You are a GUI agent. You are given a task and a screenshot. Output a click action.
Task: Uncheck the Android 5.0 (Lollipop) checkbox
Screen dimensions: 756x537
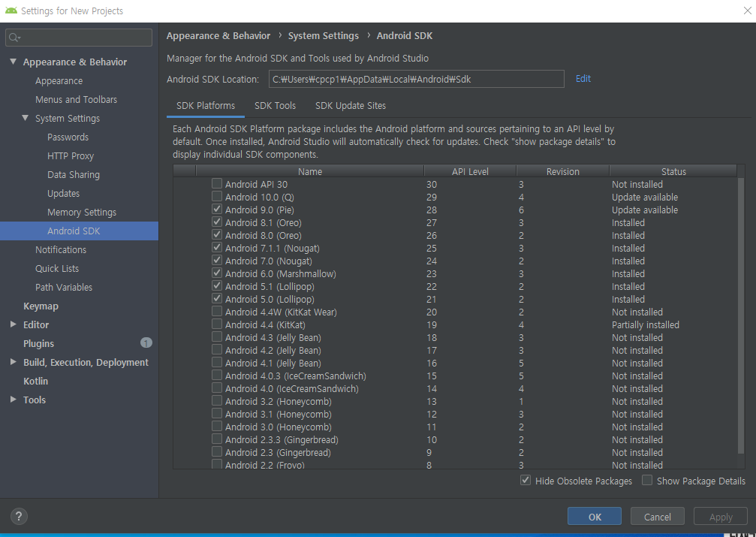[x=217, y=299]
